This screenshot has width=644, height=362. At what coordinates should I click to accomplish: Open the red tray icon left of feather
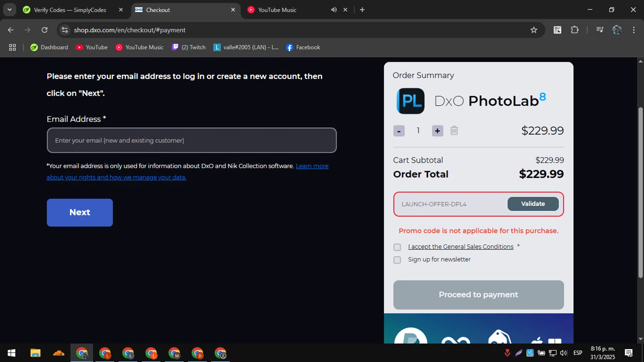(507, 353)
